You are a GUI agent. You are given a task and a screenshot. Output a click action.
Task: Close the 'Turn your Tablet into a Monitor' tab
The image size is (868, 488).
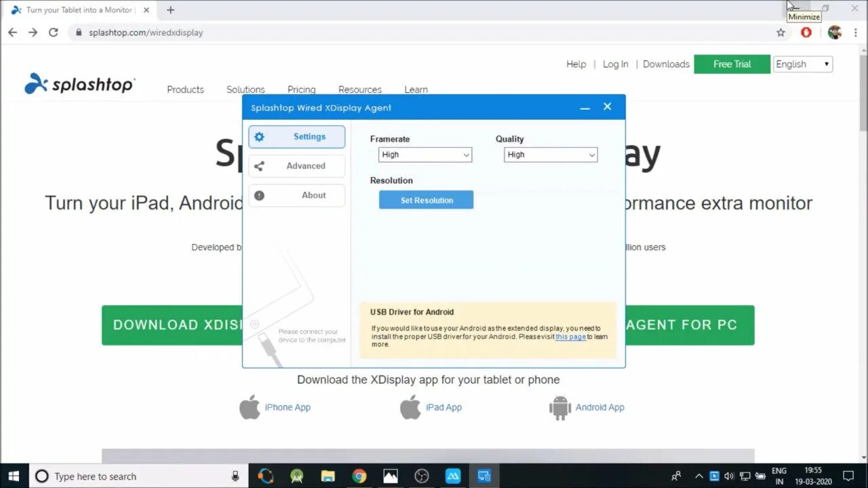click(x=146, y=10)
